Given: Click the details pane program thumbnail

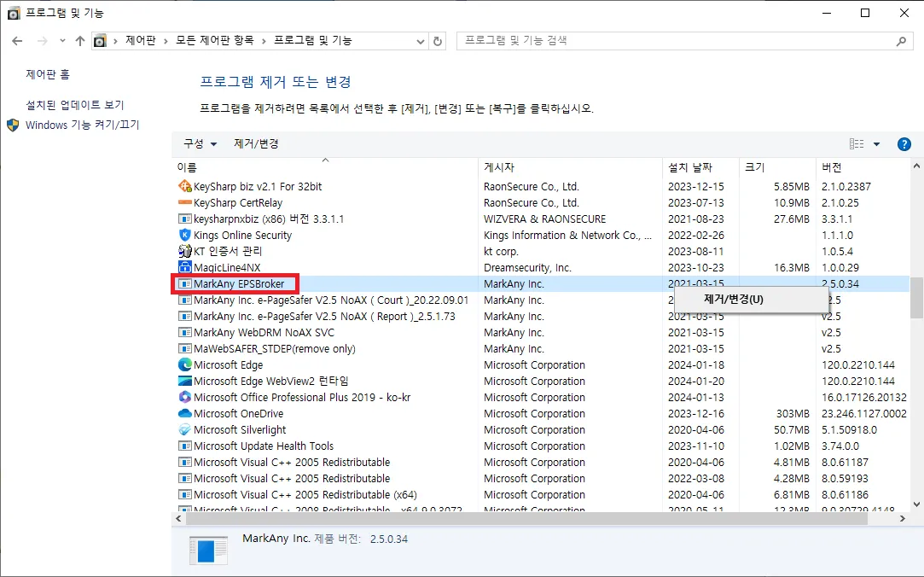Looking at the screenshot, I should tap(208, 551).
